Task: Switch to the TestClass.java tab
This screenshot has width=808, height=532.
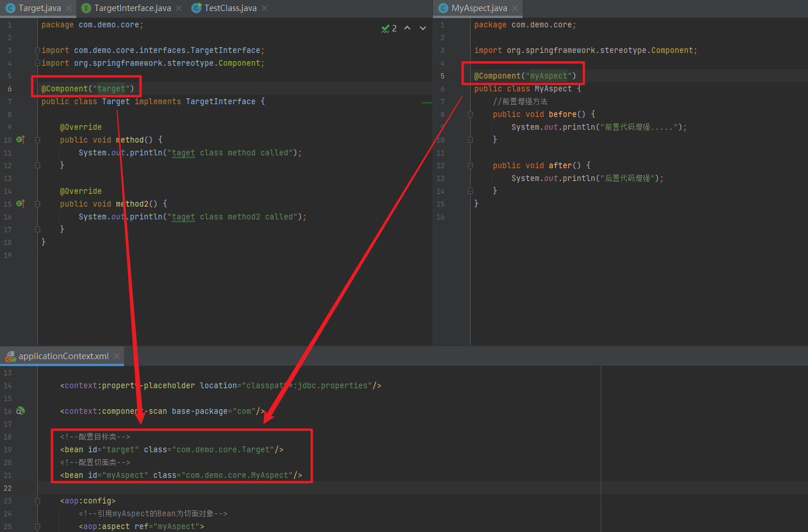Action: [x=230, y=8]
